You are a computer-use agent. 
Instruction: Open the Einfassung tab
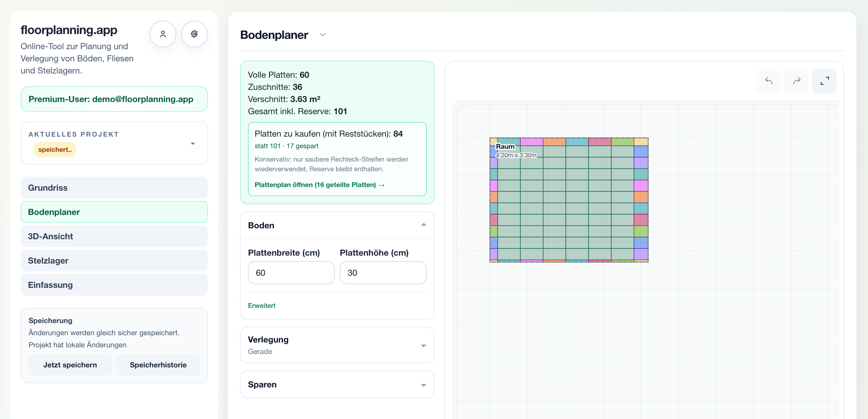pos(114,285)
